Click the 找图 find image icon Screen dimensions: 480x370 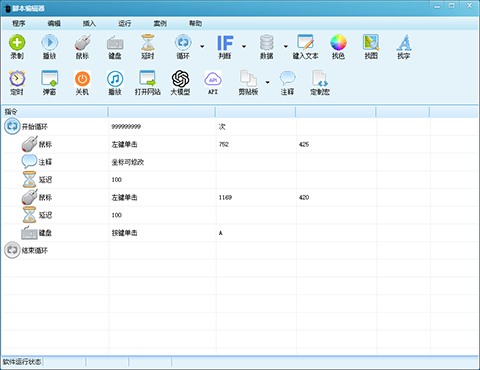click(371, 43)
